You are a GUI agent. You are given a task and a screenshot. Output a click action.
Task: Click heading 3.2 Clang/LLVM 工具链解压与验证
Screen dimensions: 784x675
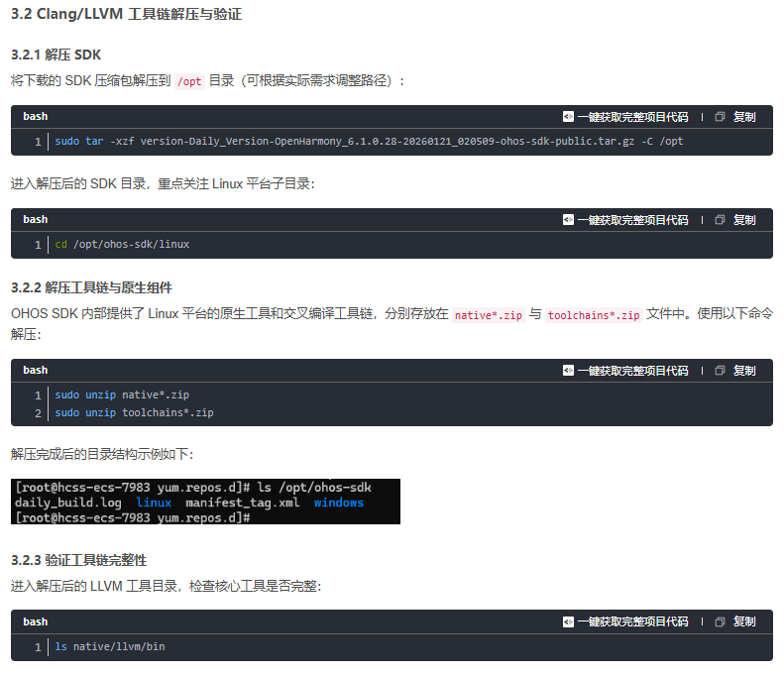(127, 14)
